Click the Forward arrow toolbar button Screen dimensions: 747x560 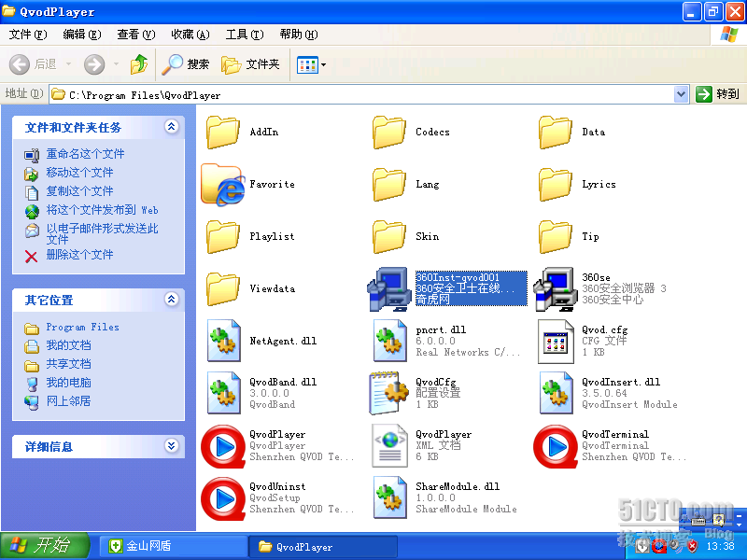point(94,64)
